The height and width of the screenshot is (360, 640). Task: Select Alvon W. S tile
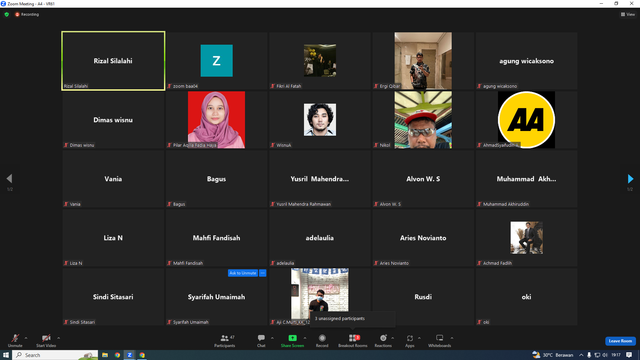[423, 179]
